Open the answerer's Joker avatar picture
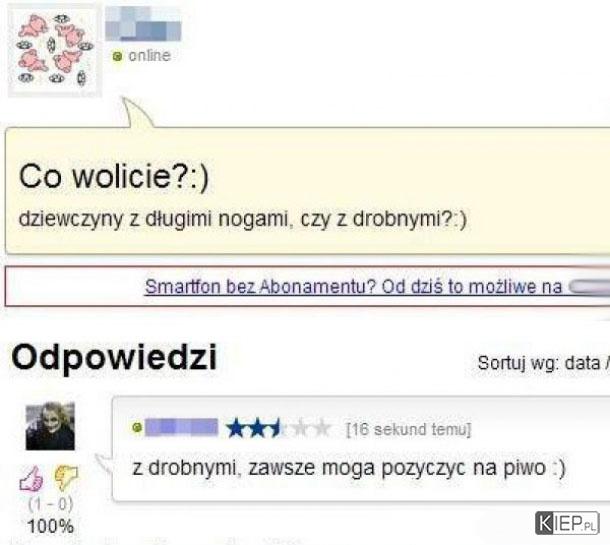 [50, 426]
